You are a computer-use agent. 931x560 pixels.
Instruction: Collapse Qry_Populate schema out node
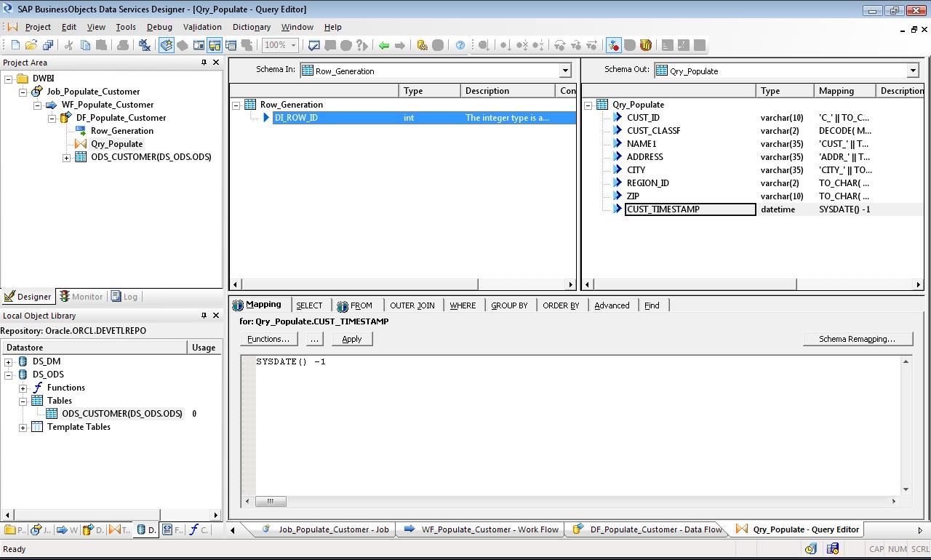tap(588, 105)
